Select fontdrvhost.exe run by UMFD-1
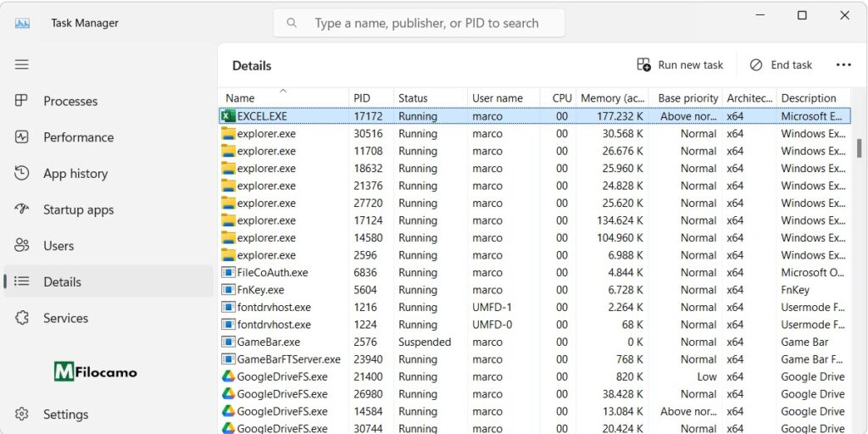Viewport: 868px width, 434px height. (x=535, y=307)
